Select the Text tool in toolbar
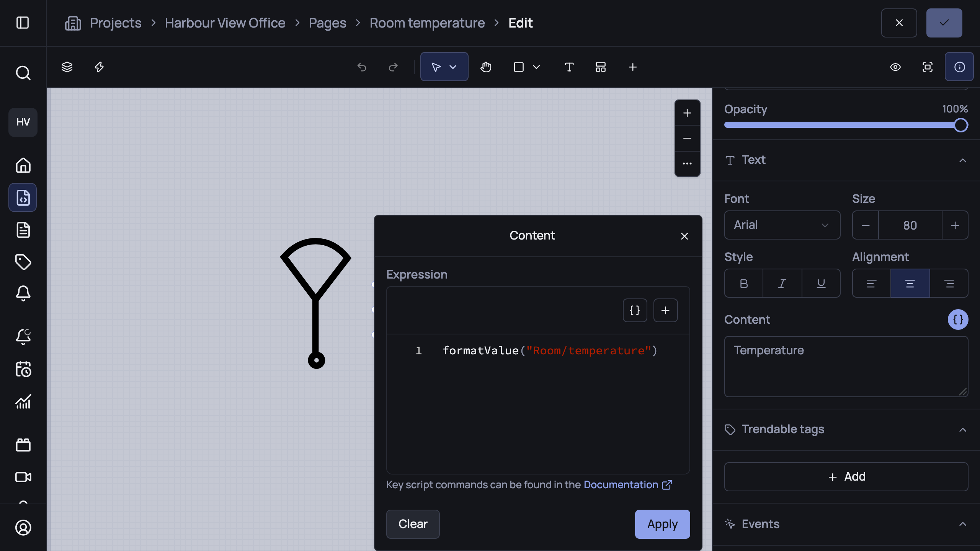 [x=569, y=67]
